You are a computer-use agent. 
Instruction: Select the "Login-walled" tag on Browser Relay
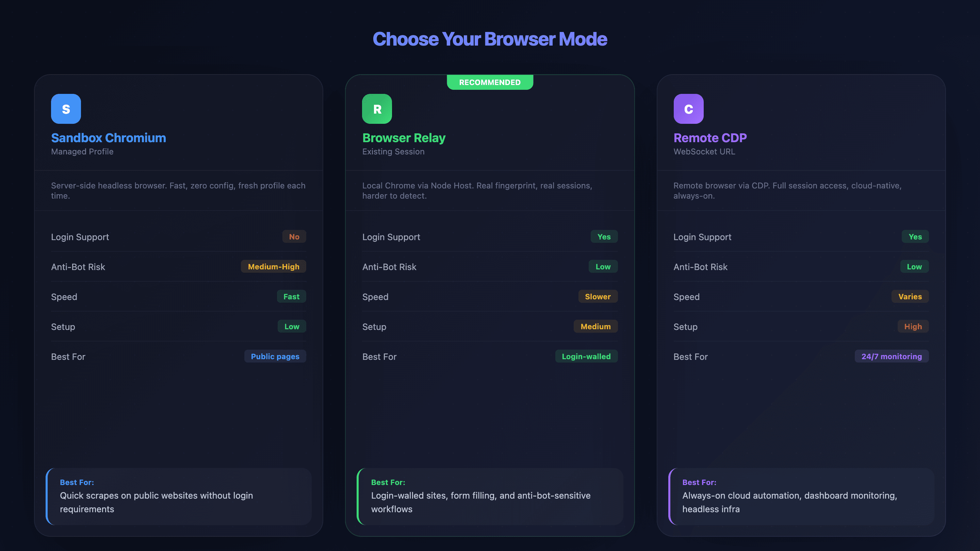pos(586,356)
